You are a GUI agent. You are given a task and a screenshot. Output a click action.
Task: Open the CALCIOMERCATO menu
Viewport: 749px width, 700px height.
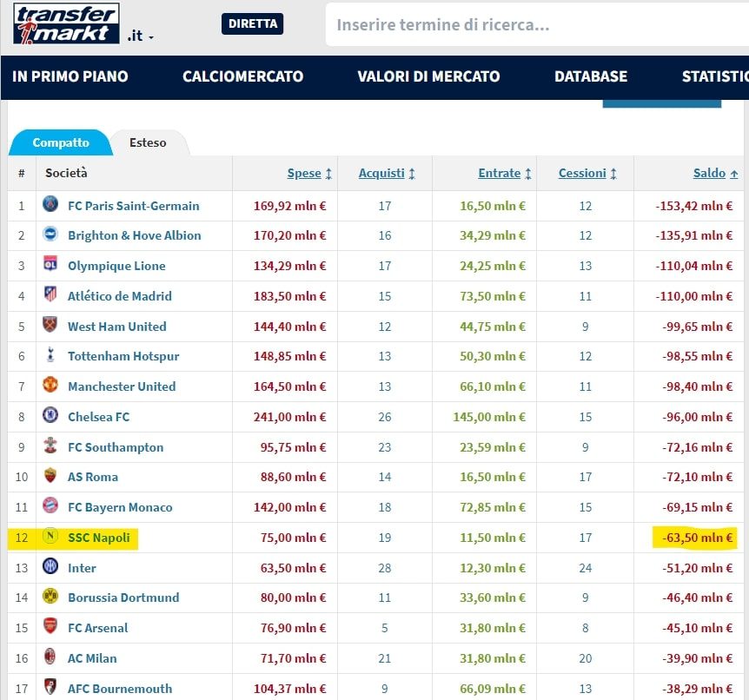tap(242, 76)
